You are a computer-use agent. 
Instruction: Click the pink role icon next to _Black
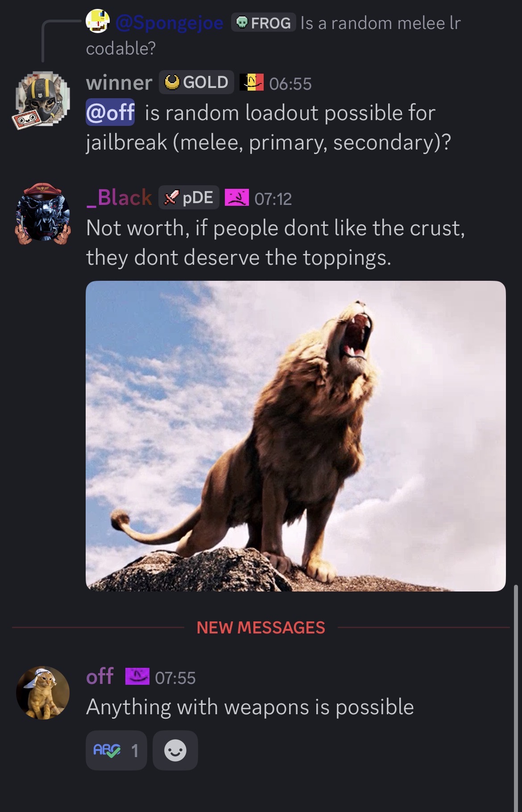pos(236,197)
